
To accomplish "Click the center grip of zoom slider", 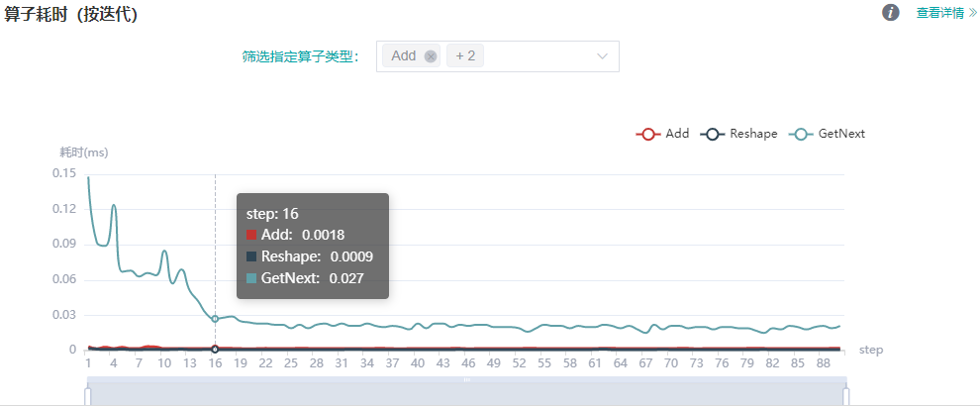I will tap(466, 379).
